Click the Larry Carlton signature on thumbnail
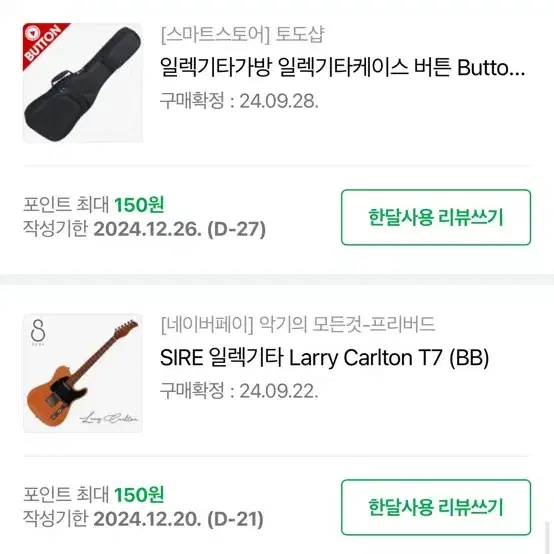 click(108, 418)
